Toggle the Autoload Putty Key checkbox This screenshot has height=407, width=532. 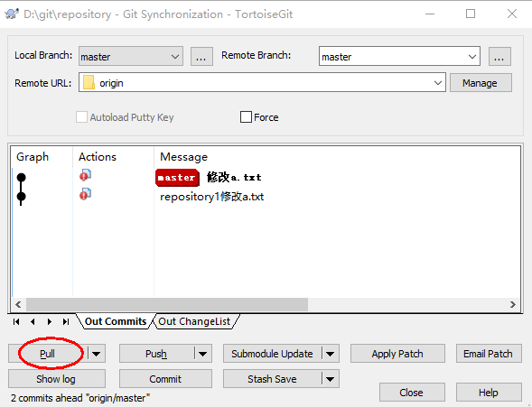pyautogui.click(x=81, y=117)
